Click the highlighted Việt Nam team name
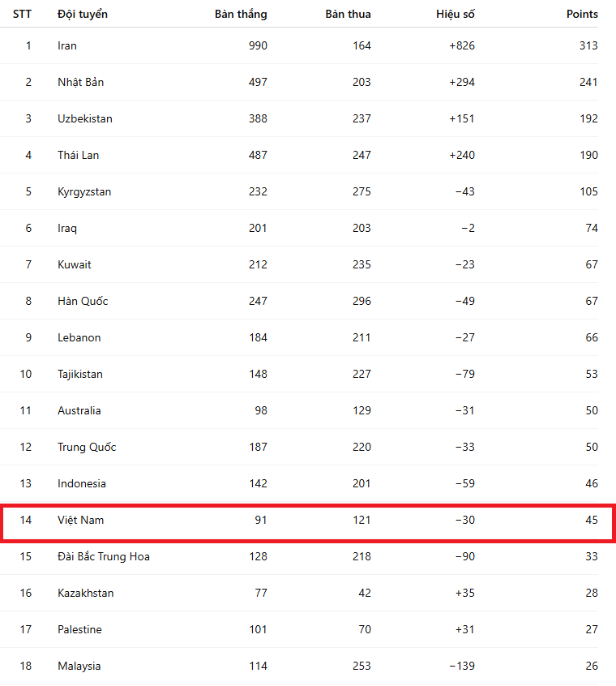This screenshot has width=616, height=686. pos(80,520)
